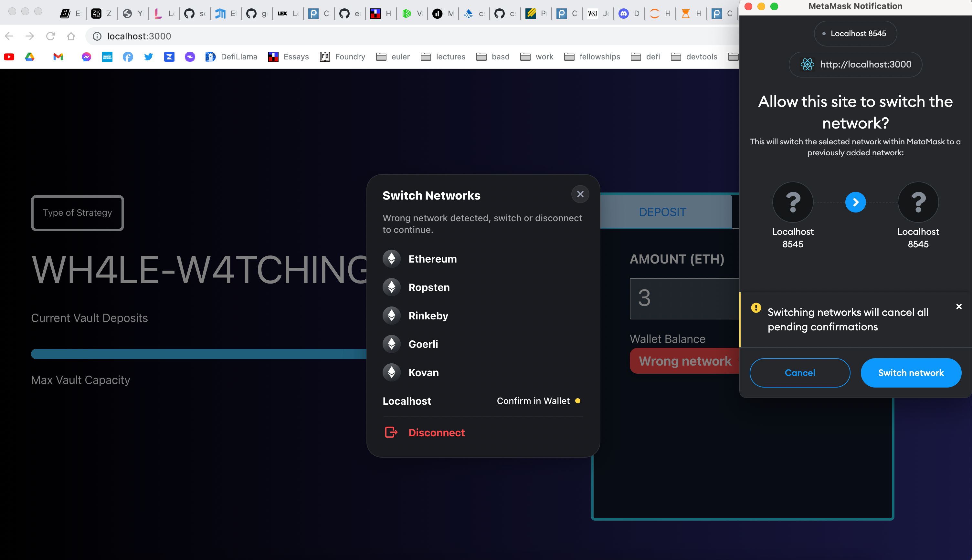The width and height of the screenshot is (972, 560).
Task: Click the Ropsten network diamond icon
Action: (x=392, y=287)
